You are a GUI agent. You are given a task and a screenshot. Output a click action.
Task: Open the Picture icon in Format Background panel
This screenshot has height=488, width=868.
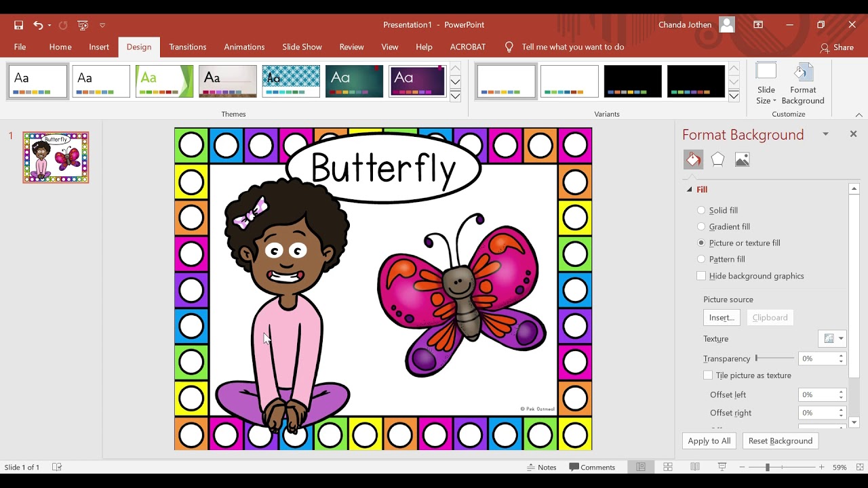coord(742,159)
